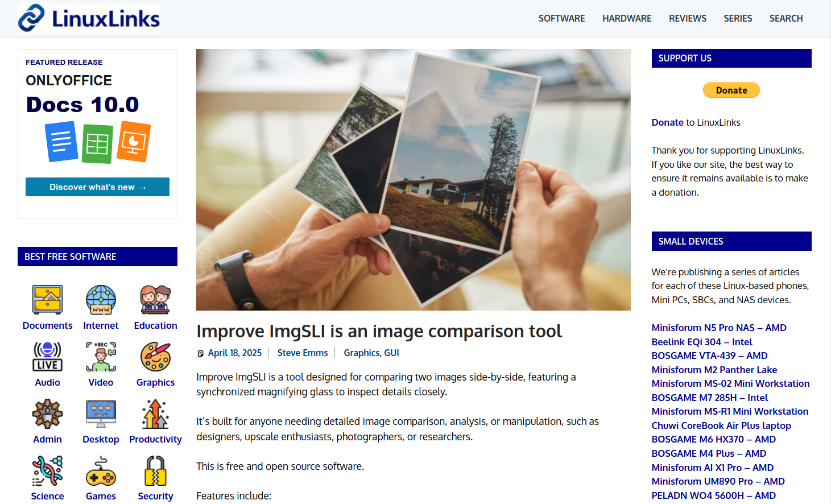The image size is (831, 504).
Task: Open the Video recording icon
Action: point(101,357)
